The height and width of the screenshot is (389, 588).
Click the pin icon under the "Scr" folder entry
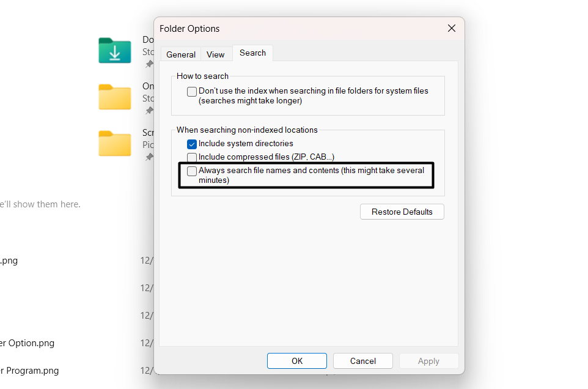click(149, 157)
